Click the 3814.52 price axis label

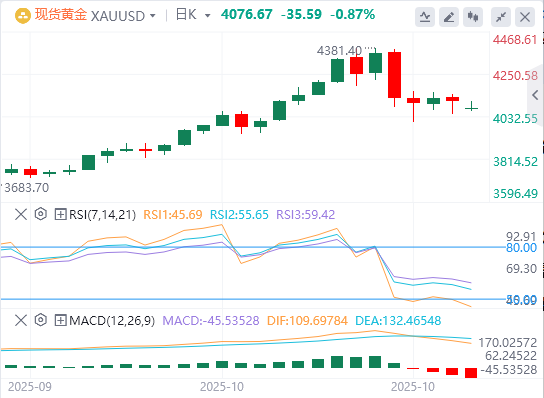coord(515,162)
